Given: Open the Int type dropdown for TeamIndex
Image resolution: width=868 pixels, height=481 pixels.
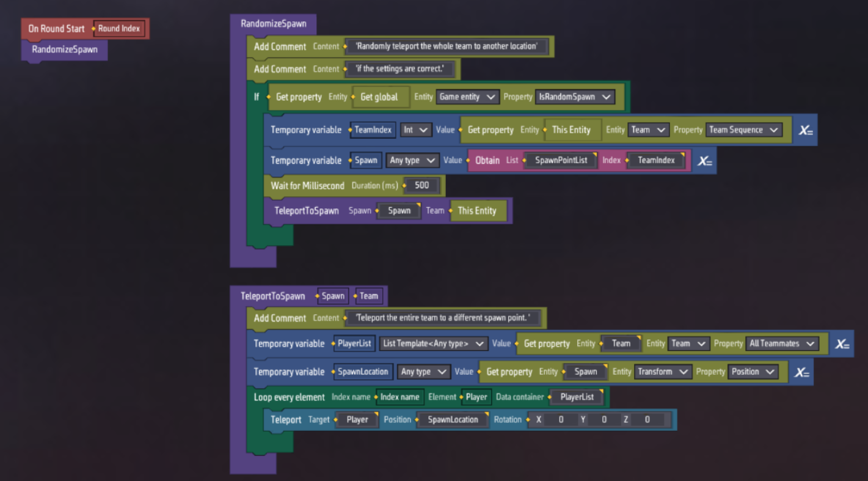Looking at the screenshot, I should point(416,130).
